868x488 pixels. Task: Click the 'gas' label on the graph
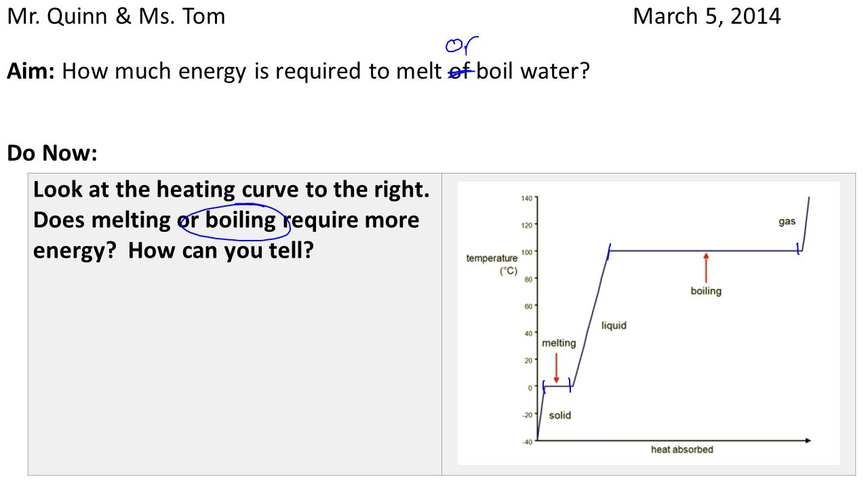tap(787, 222)
